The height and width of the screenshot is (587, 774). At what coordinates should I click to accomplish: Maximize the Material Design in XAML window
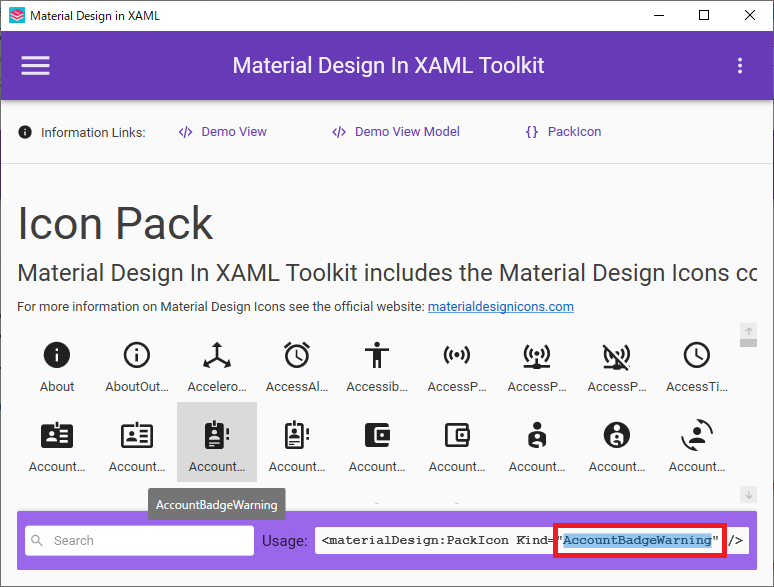704,15
